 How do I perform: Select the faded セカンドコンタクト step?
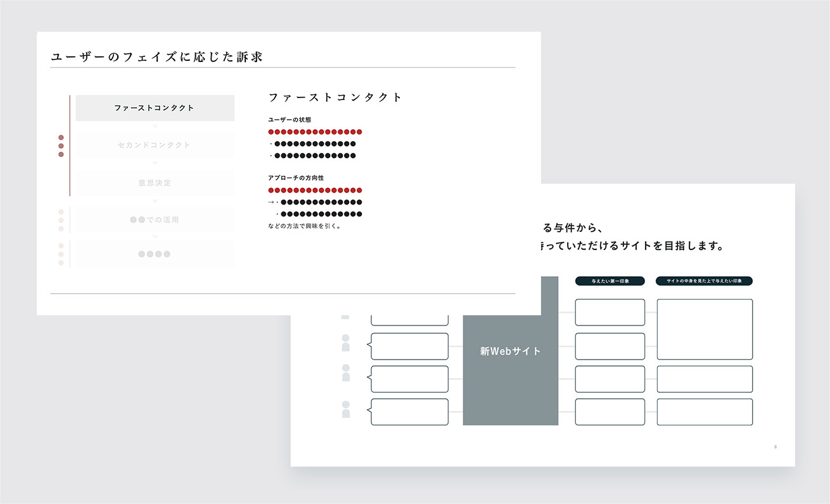155,145
